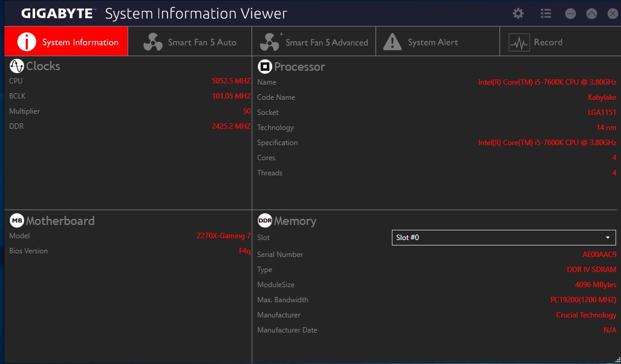Open settings via the gear icon
The width and height of the screenshot is (621, 364).
(x=518, y=13)
